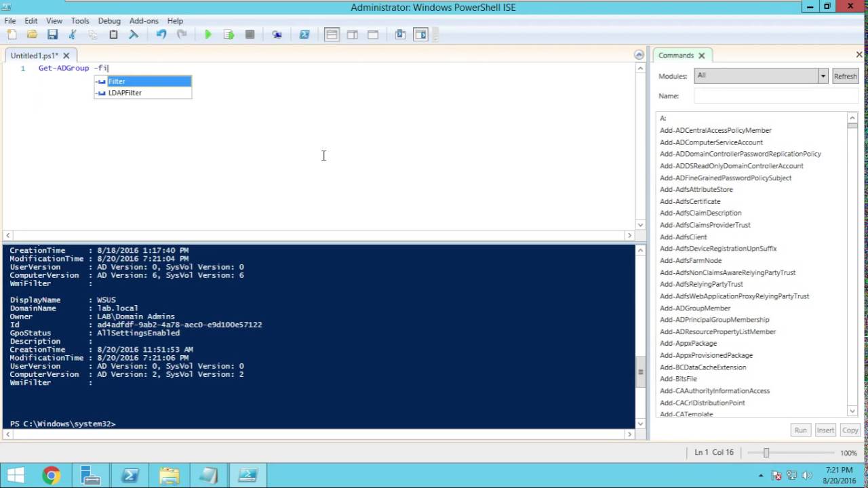Select Add-AppxPackage command
Screen dimensions: 868x488
coord(688,344)
